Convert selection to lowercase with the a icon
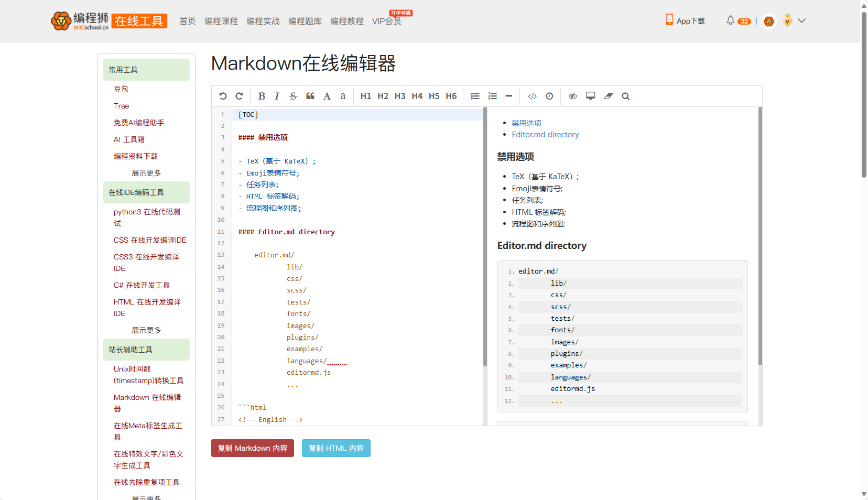The width and height of the screenshot is (868, 500). [343, 96]
